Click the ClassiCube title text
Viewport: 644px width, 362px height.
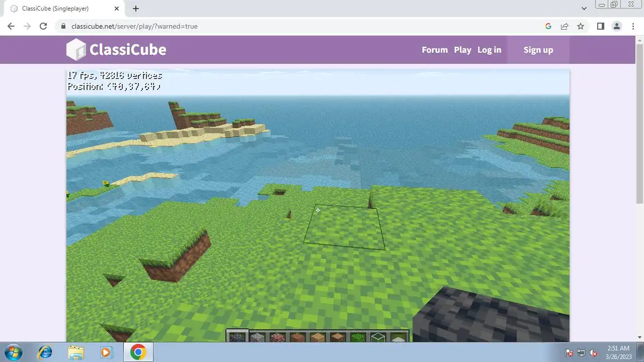pos(128,49)
